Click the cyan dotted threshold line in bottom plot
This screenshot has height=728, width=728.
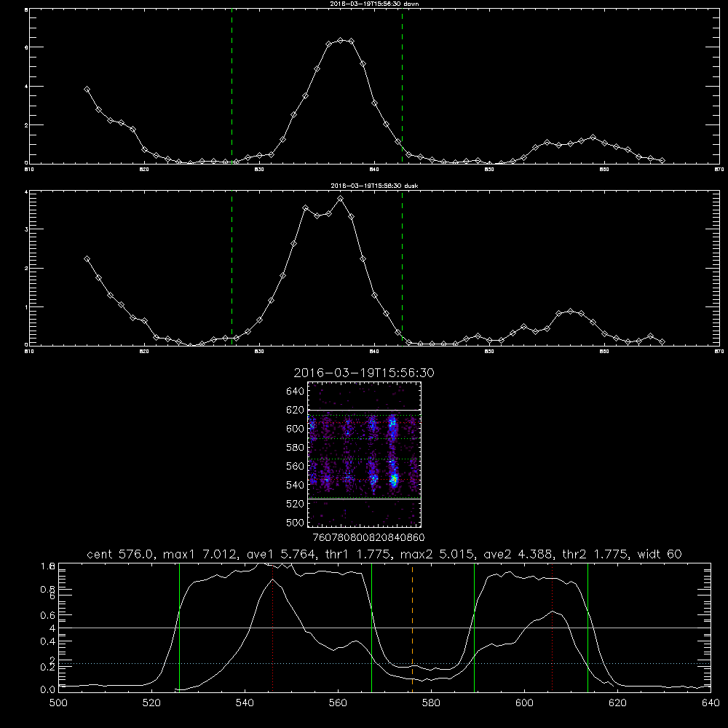click(x=384, y=663)
